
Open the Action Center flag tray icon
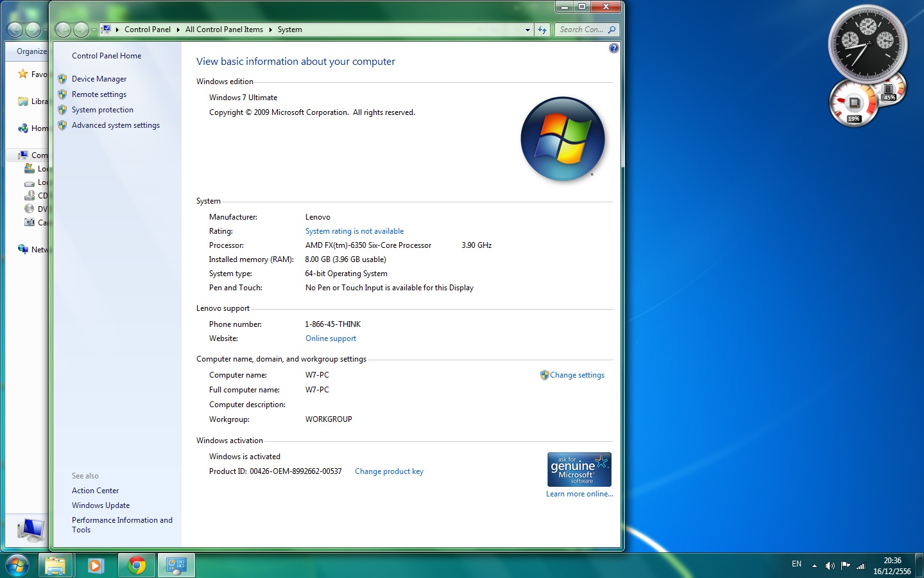pos(845,566)
